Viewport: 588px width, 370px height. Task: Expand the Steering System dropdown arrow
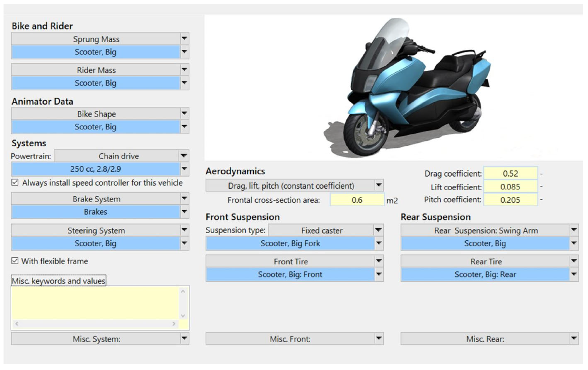[184, 230]
